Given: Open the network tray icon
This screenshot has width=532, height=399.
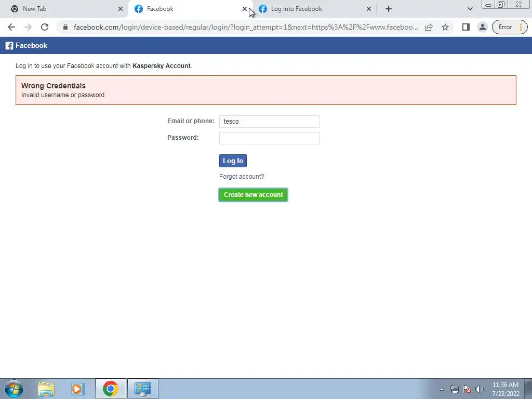Looking at the screenshot, I should click(x=454, y=389).
